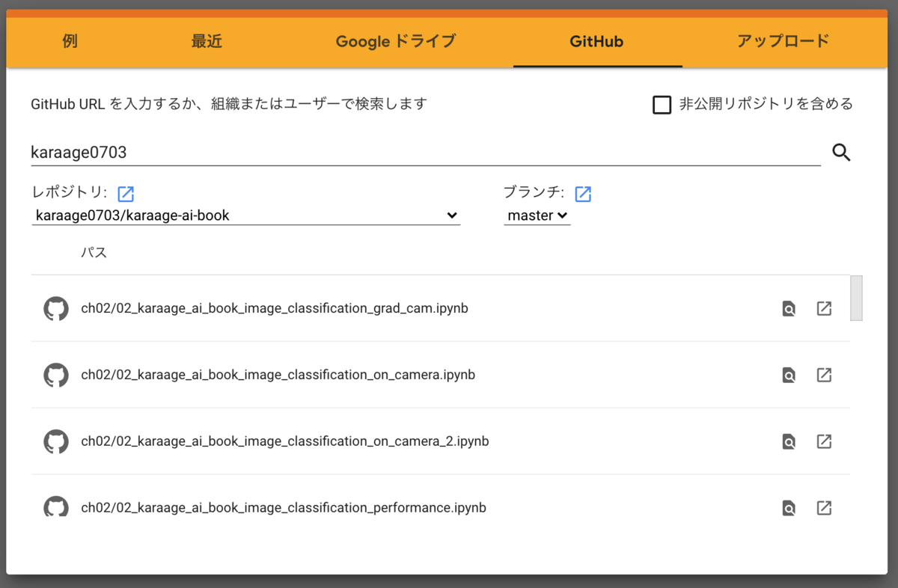This screenshot has width=898, height=588.
Task: View on_camera_2.ipynb on GitHub via magnifier icon
Action: [x=788, y=441]
